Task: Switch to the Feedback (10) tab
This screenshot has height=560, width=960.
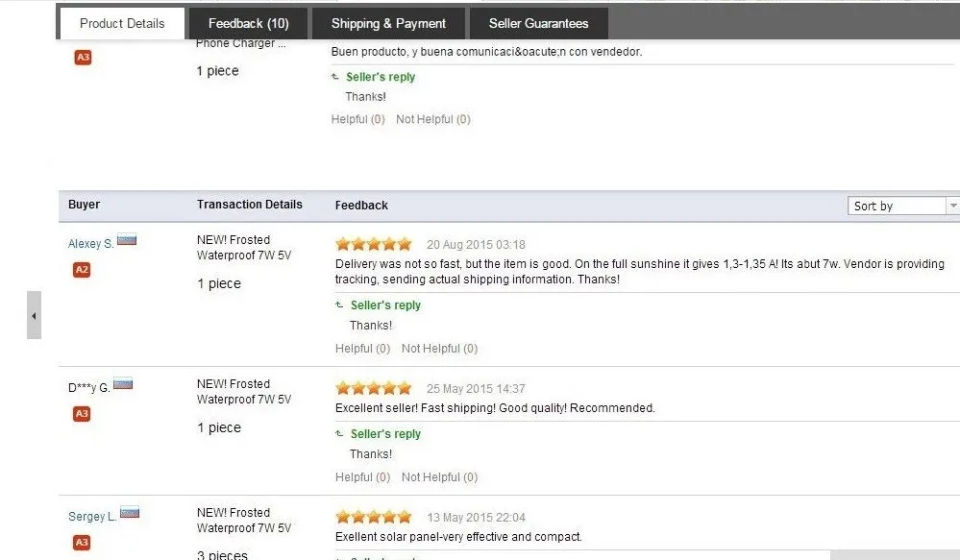Action: point(248,23)
